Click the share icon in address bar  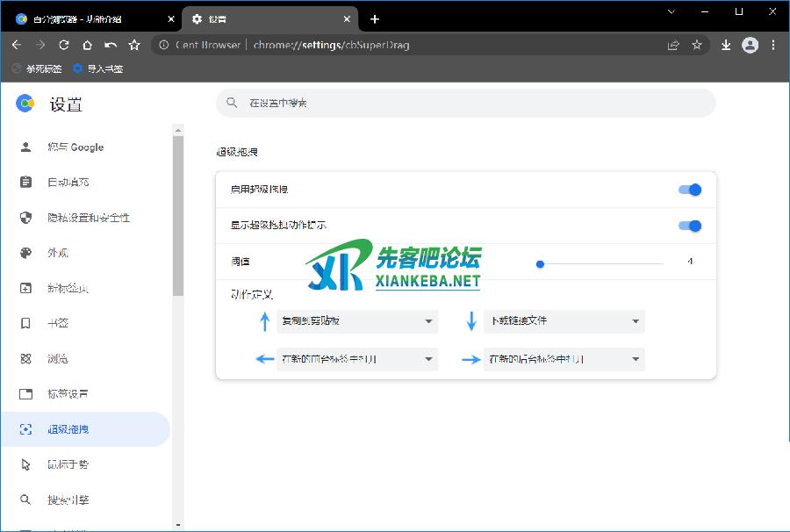coord(673,45)
